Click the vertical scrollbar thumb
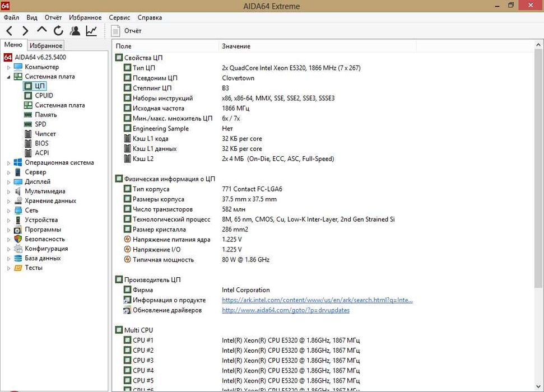 point(538,168)
